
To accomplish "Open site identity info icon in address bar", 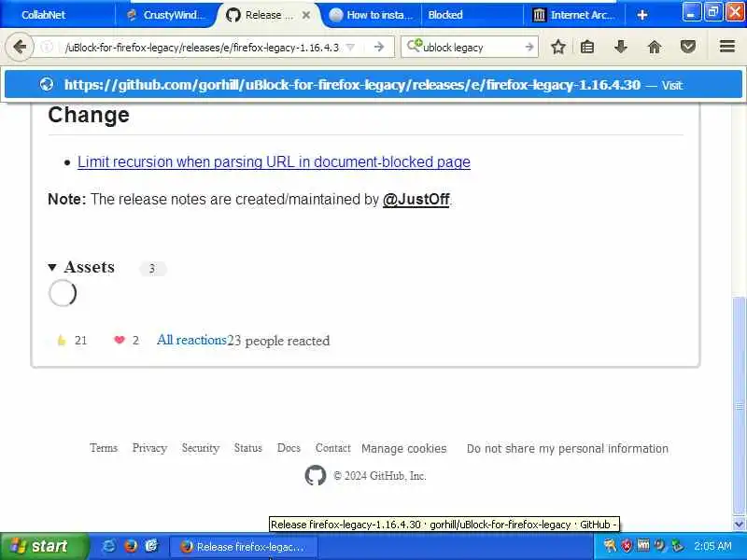I will coord(47,47).
